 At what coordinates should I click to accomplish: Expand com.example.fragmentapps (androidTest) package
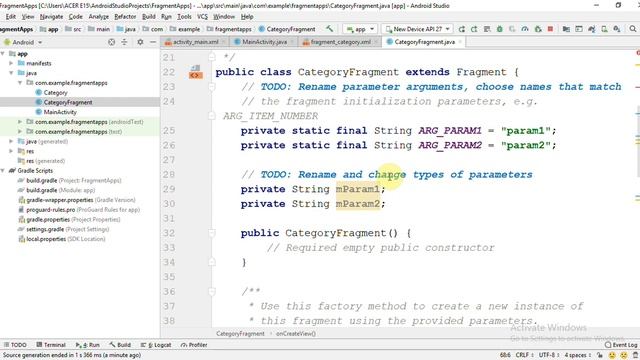coord(20,122)
